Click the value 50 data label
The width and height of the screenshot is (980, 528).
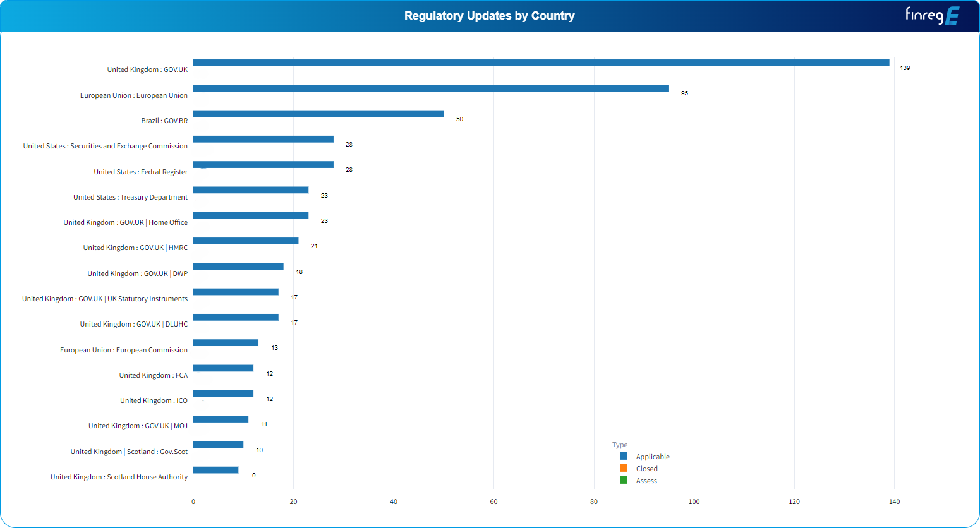459,119
